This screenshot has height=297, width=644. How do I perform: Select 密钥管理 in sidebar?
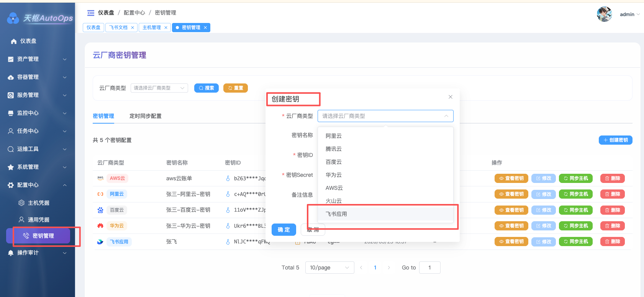(x=38, y=236)
